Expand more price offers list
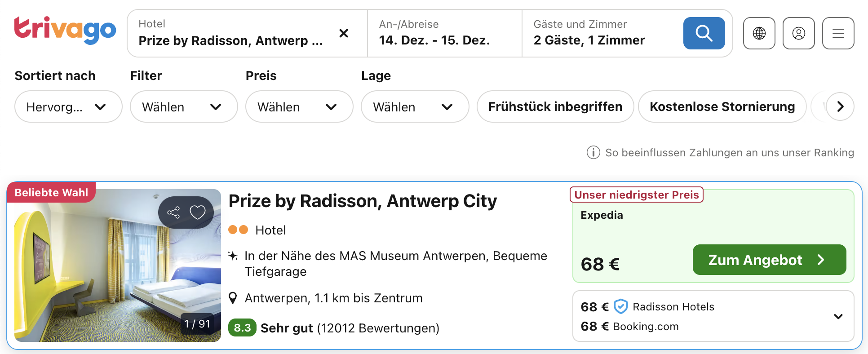 [838, 316]
